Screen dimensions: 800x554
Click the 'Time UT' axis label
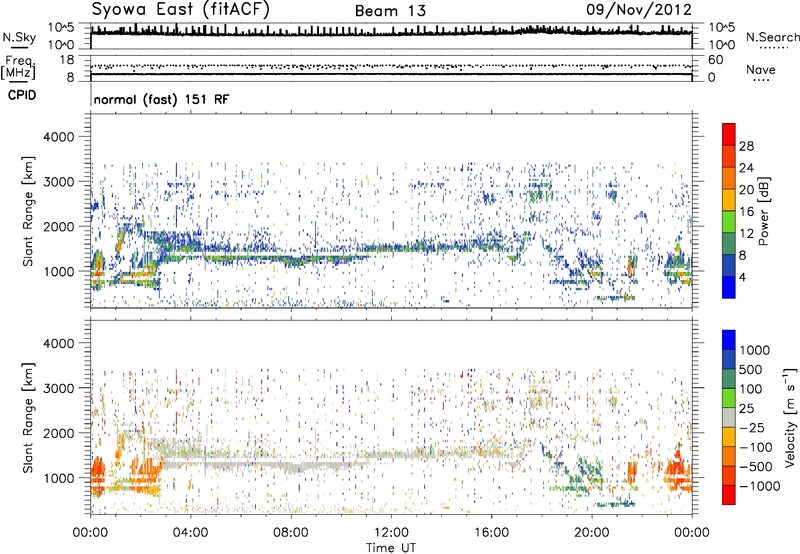[x=391, y=548]
